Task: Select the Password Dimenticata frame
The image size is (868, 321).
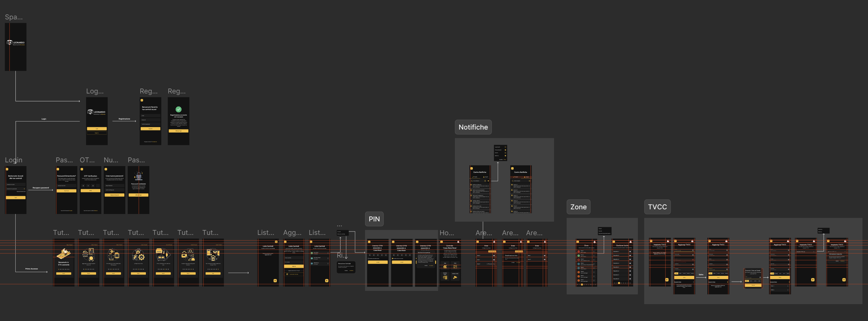Action: tap(66, 190)
